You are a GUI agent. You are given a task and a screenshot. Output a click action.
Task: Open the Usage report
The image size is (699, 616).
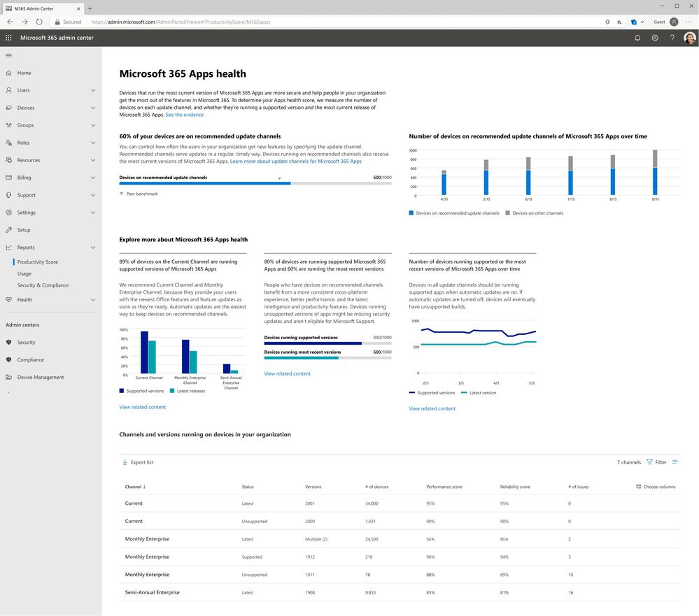pos(24,273)
